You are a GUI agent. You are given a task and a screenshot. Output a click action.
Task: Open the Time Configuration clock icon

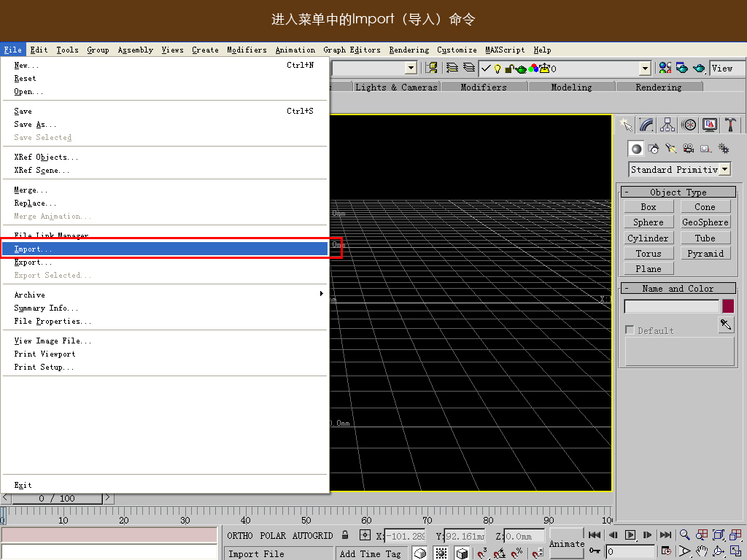666,551
